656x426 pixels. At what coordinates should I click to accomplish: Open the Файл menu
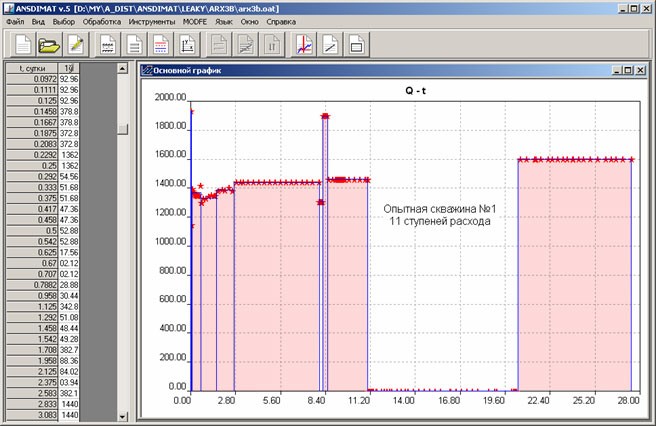point(15,22)
